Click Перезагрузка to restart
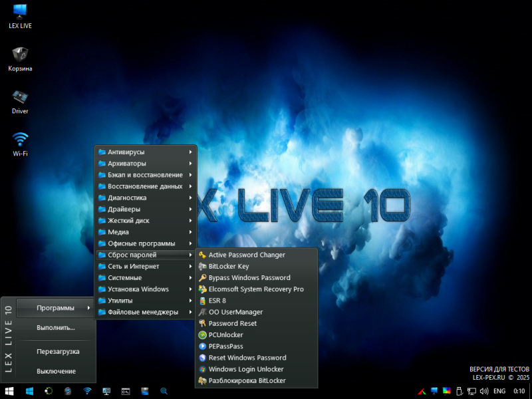 click(58, 351)
